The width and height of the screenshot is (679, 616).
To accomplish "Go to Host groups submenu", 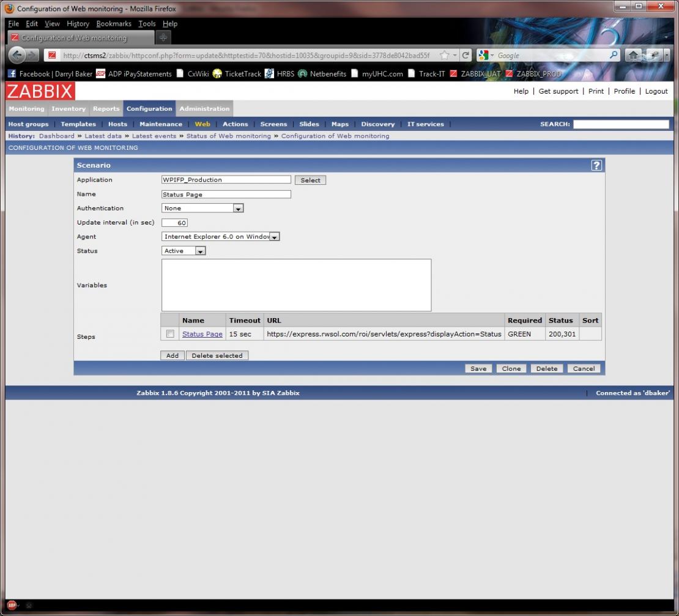I will click(x=28, y=124).
